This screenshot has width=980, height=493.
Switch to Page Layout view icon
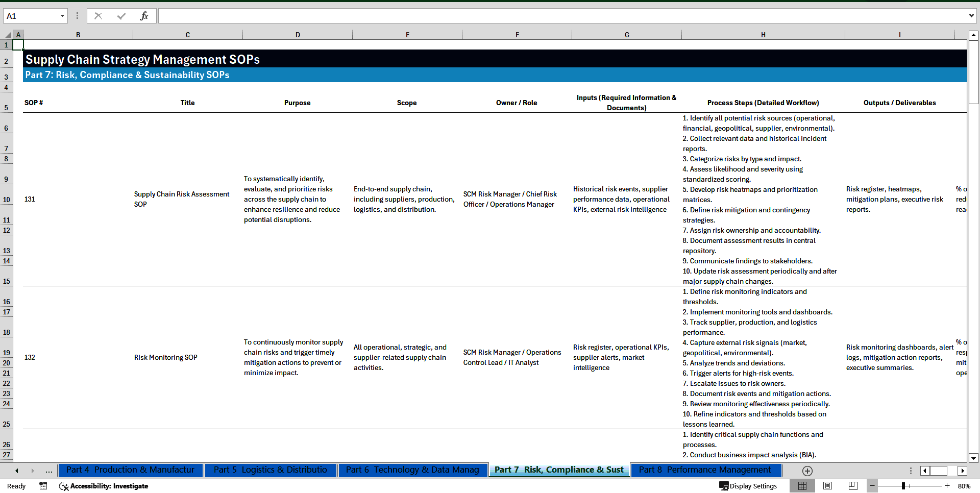tap(827, 486)
